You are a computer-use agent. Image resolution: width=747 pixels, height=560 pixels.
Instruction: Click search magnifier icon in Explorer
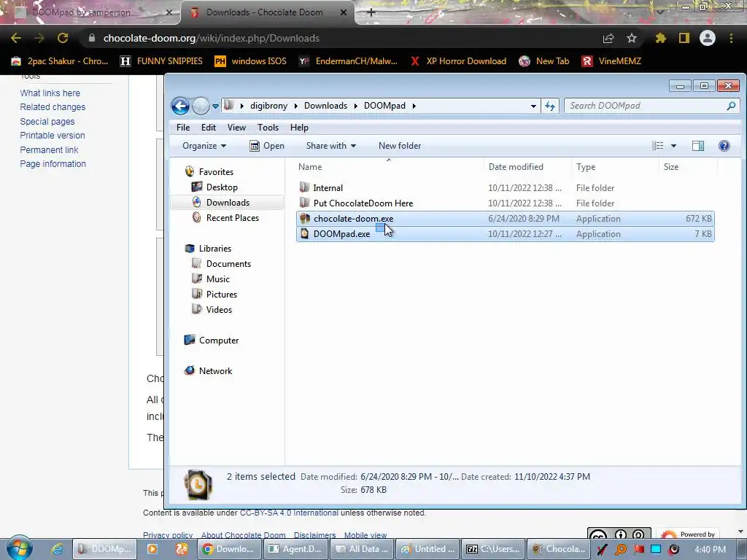coord(731,106)
